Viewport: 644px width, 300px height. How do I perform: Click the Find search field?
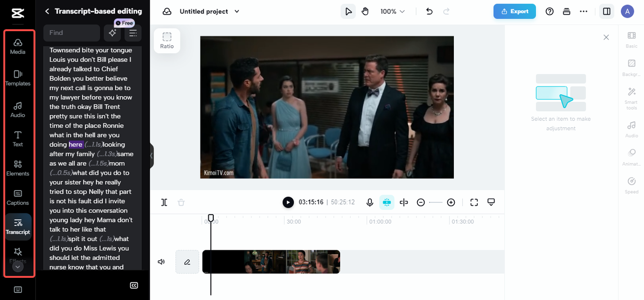(x=71, y=33)
